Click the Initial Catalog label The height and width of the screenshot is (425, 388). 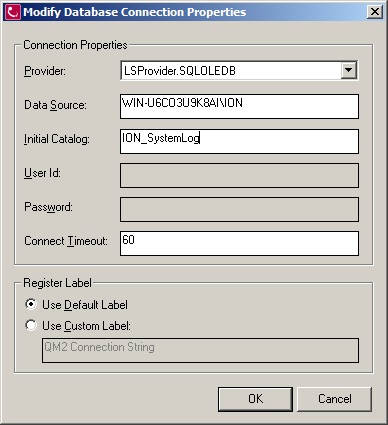click(x=57, y=139)
